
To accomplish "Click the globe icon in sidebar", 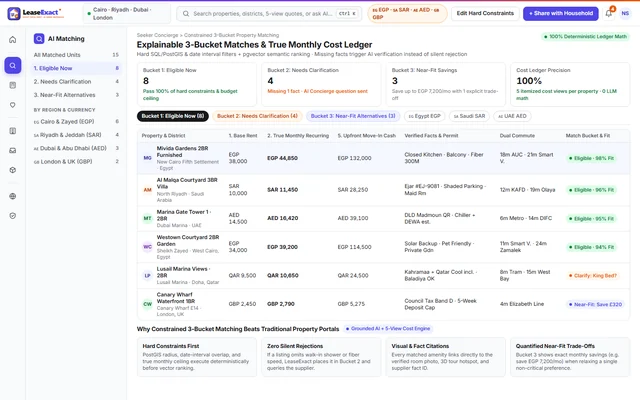I will pyautogui.click(x=13, y=196).
